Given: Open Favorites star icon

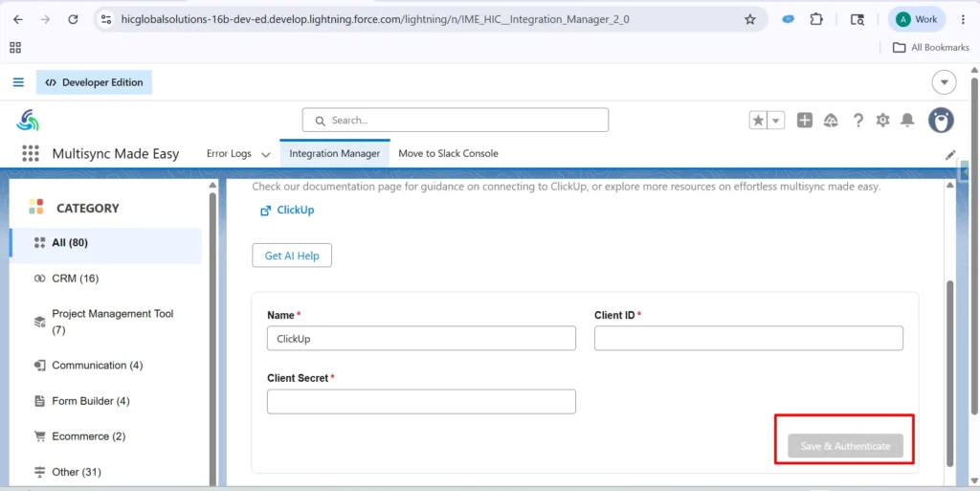Looking at the screenshot, I should (x=758, y=121).
